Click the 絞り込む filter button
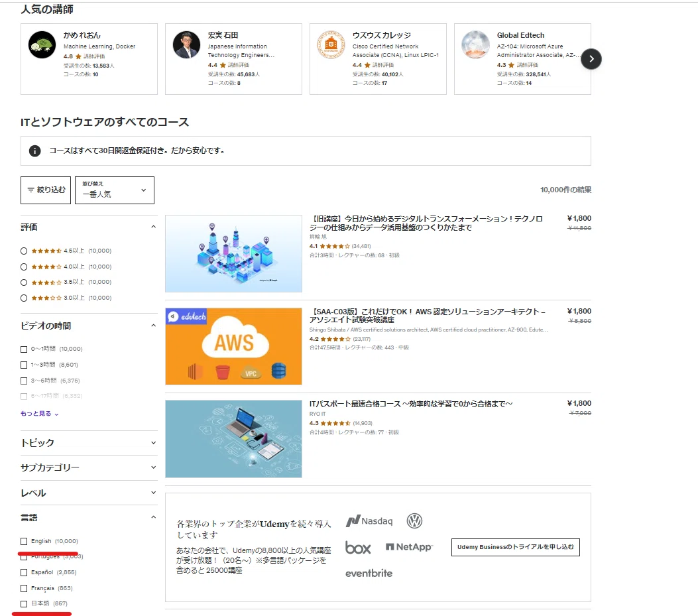Viewport: 698px width, 616px height. click(46, 190)
